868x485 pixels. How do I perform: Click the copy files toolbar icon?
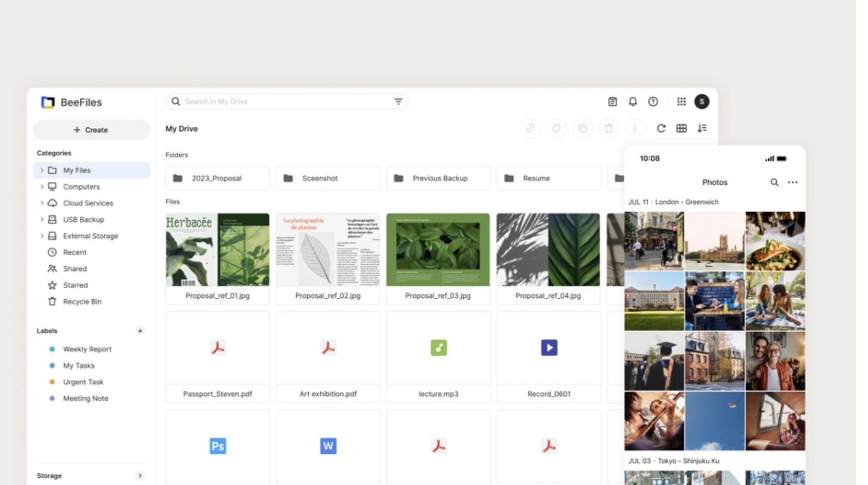pos(582,129)
